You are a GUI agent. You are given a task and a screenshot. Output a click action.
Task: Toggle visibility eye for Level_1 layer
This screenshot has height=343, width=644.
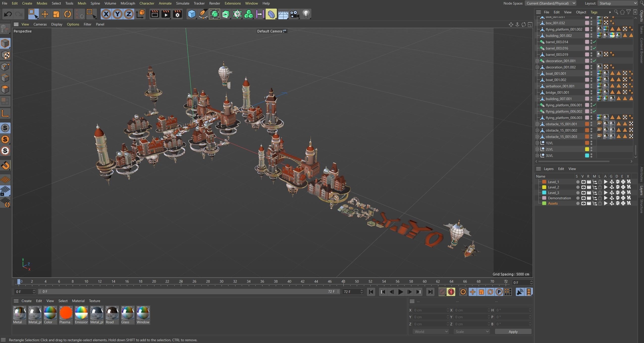click(x=583, y=182)
